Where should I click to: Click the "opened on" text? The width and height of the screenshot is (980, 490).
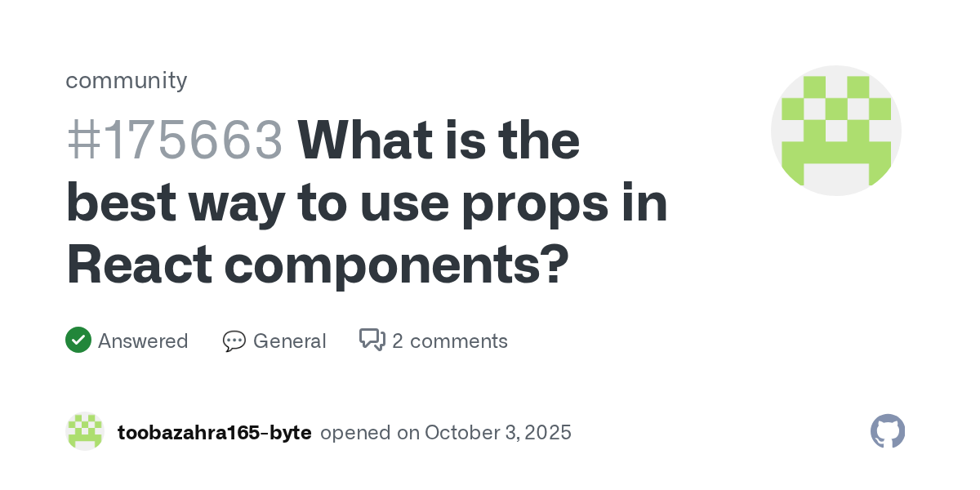(x=369, y=432)
